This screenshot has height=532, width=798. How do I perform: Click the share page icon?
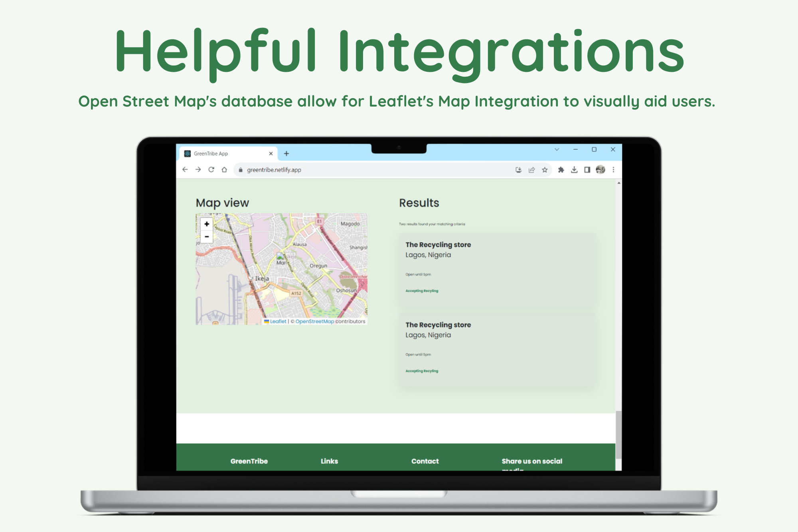[531, 170]
